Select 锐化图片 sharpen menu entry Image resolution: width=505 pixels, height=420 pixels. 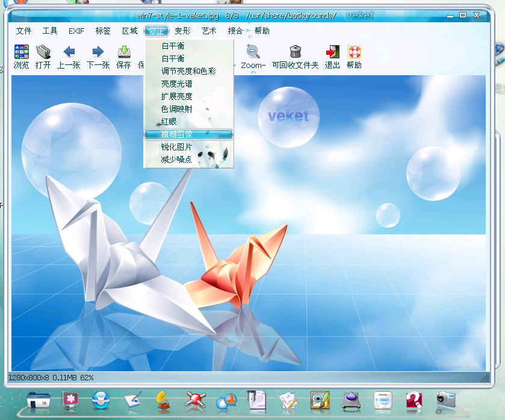click(x=189, y=147)
